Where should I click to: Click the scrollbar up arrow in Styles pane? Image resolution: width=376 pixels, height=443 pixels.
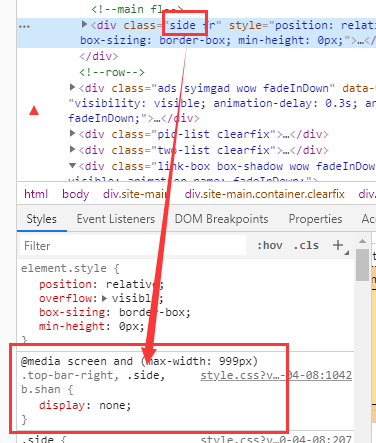tap(362, 241)
